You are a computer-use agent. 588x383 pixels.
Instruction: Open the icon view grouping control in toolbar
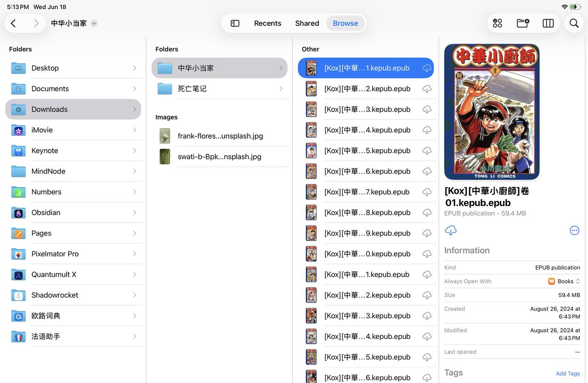[497, 23]
